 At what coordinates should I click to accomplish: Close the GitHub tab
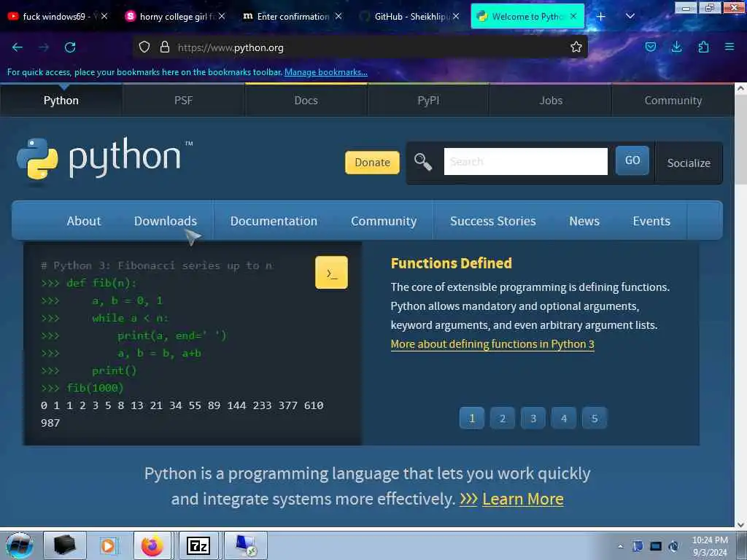[456, 16]
